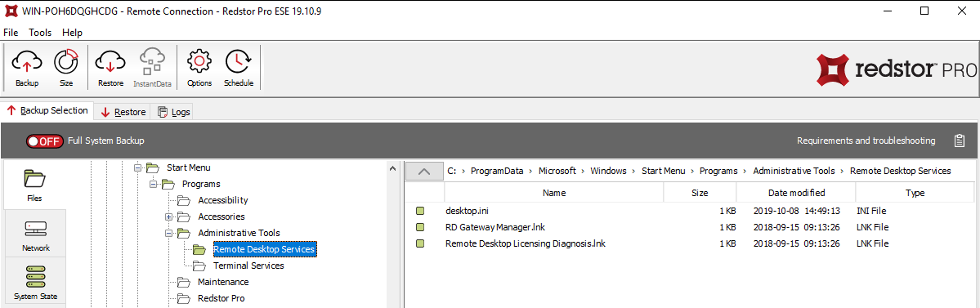Sort by Date modified column header
Viewport: 980px width, 308px height.
pos(796,193)
